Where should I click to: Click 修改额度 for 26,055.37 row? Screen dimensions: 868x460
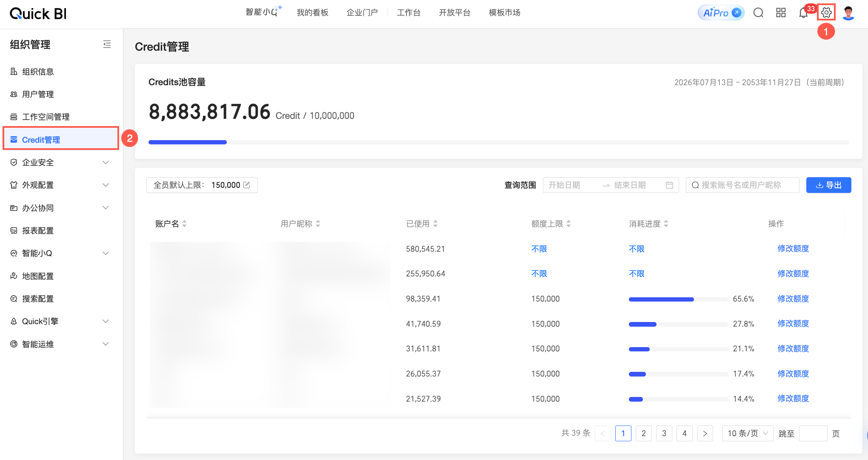[793, 374]
